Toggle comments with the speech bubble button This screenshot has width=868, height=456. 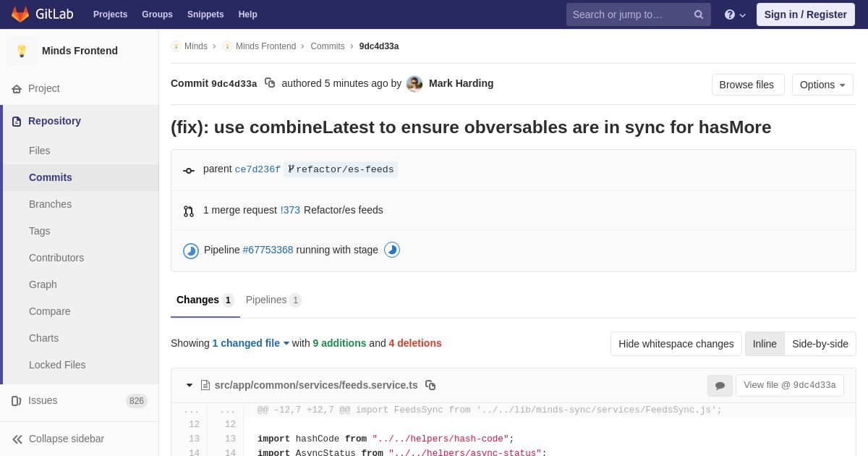(x=720, y=386)
